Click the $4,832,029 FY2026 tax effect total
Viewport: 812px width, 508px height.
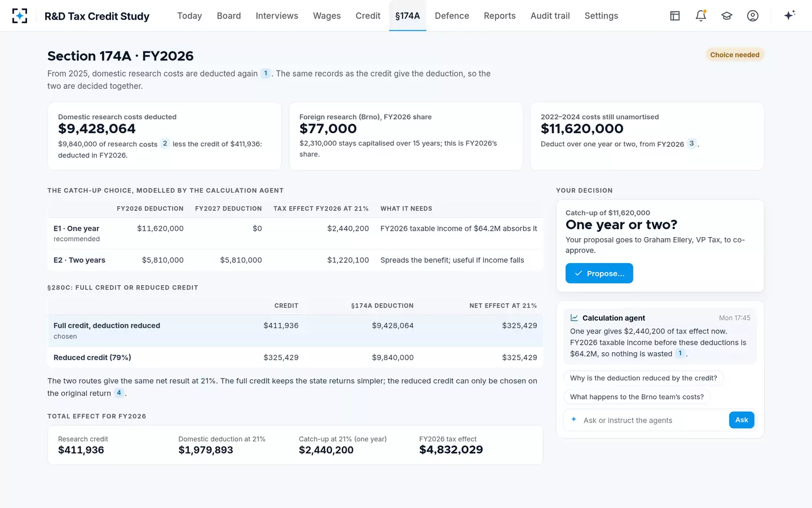point(451,450)
